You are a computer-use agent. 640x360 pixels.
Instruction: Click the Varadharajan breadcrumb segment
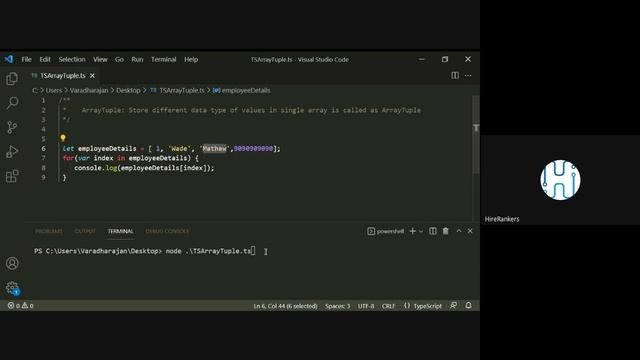(89, 90)
